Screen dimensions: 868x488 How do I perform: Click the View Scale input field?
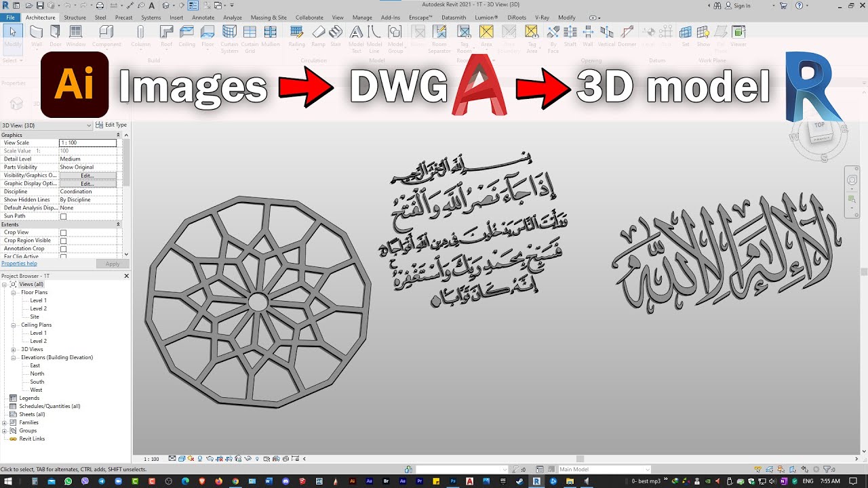click(87, 143)
